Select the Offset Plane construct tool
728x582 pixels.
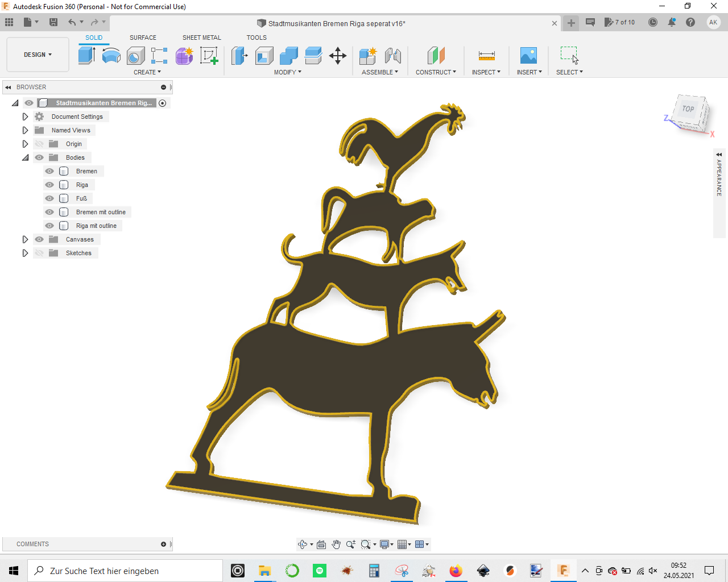pyautogui.click(x=436, y=56)
